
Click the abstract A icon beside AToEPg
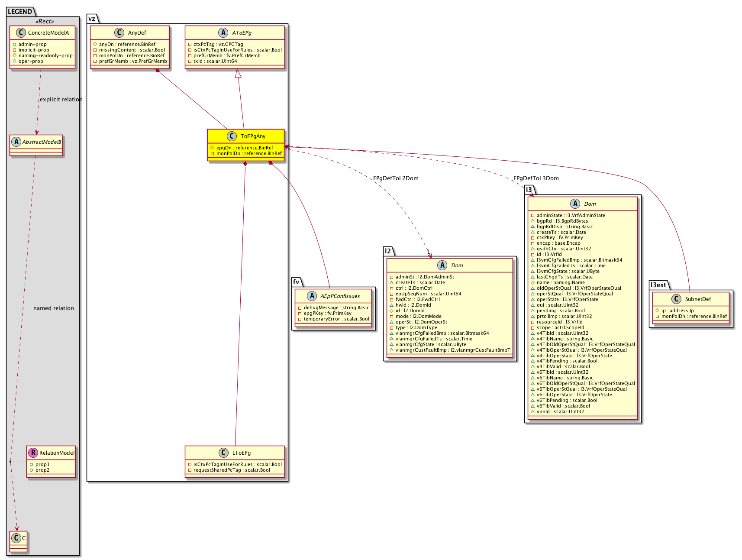click(223, 33)
